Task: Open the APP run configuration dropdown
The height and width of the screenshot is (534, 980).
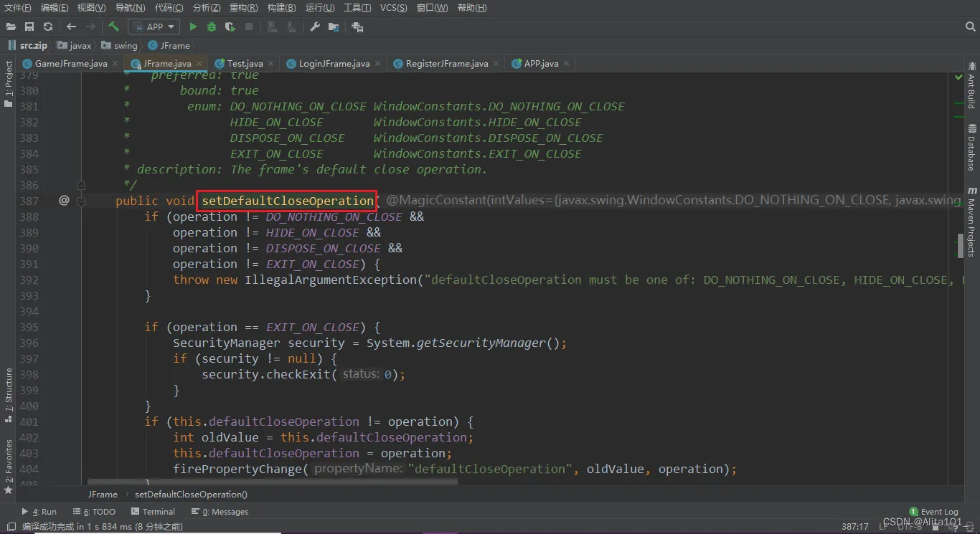Action: click(x=154, y=27)
